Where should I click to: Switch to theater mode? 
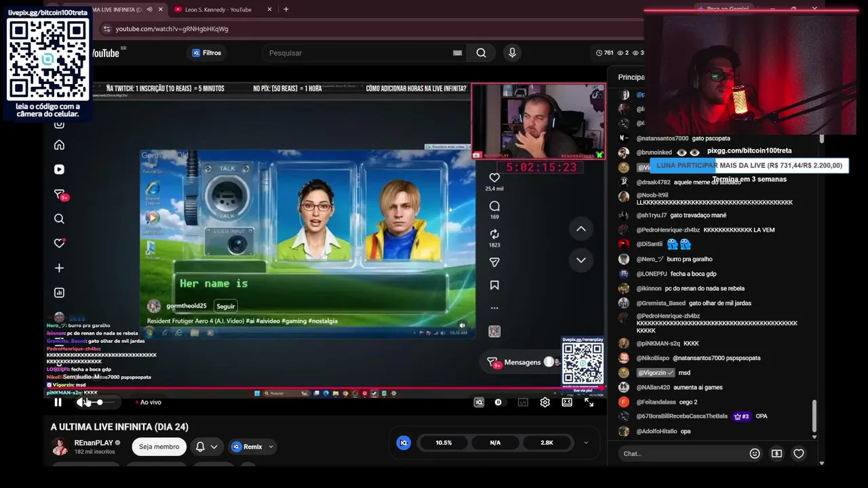pos(567,403)
